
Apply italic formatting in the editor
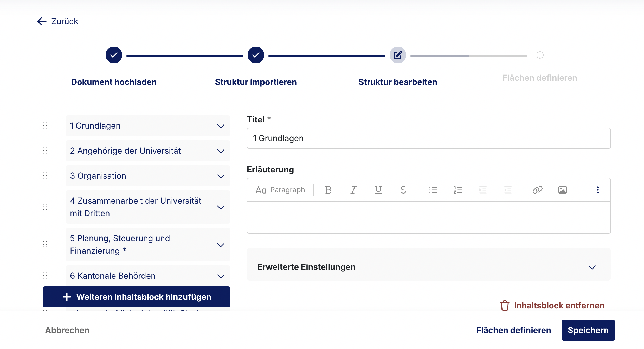coord(353,190)
